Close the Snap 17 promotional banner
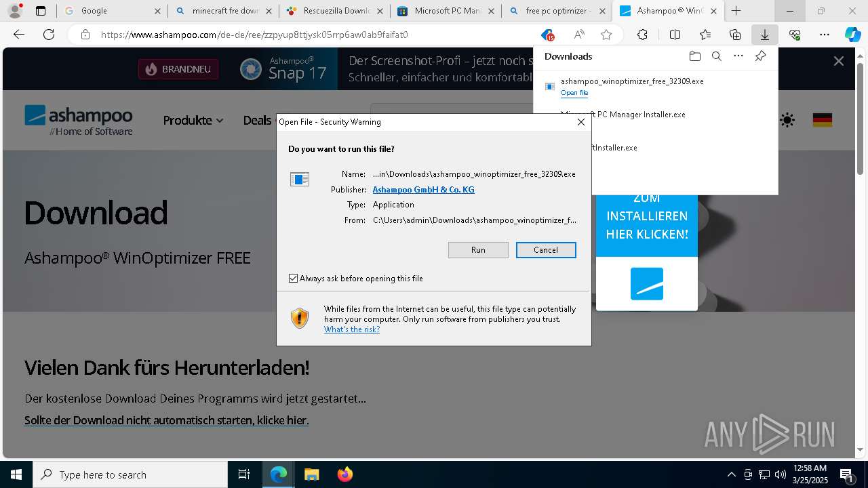This screenshot has height=488, width=868. tap(839, 61)
